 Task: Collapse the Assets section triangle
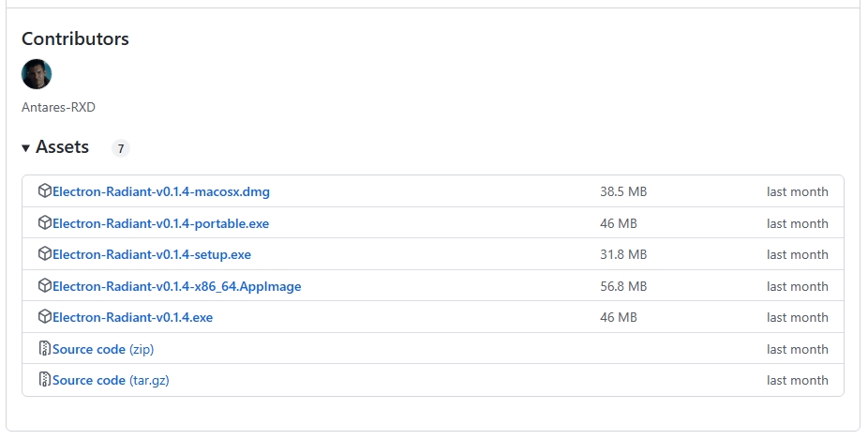pos(26,148)
